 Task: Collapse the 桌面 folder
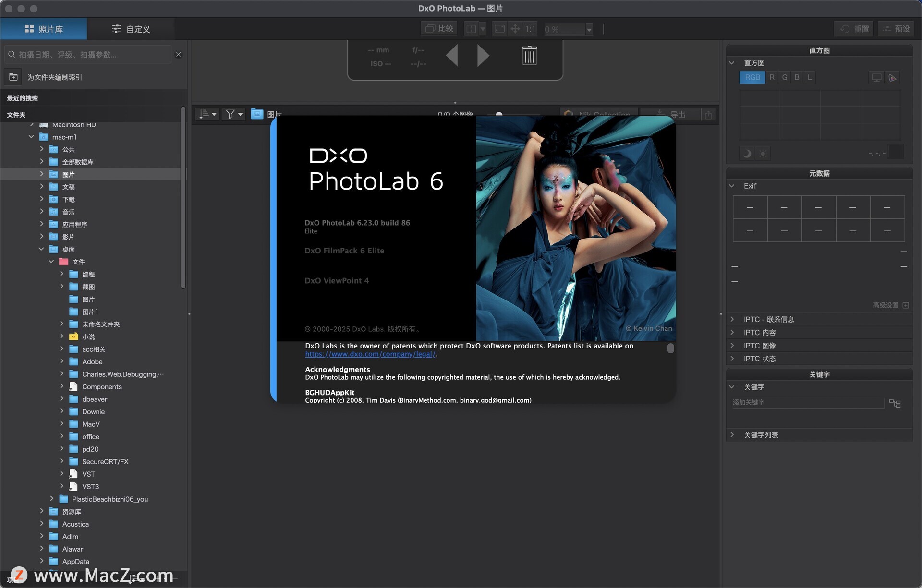click(41, 249)
